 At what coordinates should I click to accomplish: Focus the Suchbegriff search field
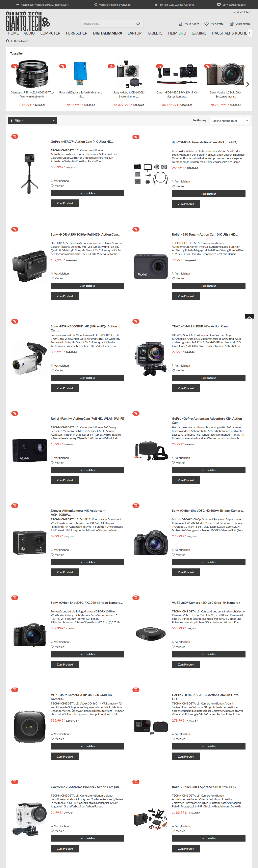coord(109,24)
